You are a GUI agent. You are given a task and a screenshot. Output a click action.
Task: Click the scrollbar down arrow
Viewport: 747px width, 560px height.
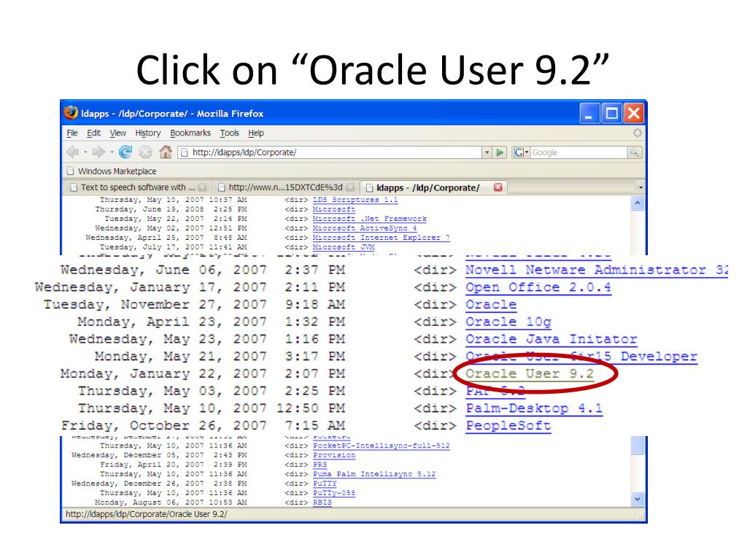[638, 499]
